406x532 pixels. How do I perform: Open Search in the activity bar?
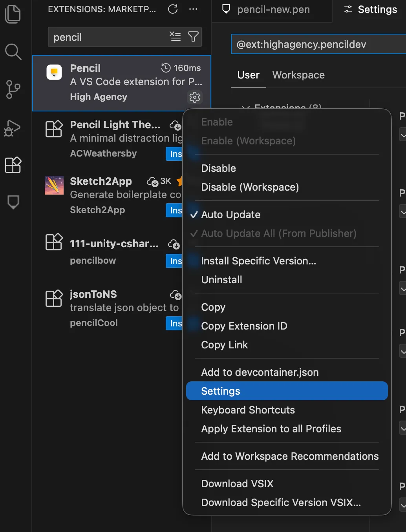coord(13,51)
